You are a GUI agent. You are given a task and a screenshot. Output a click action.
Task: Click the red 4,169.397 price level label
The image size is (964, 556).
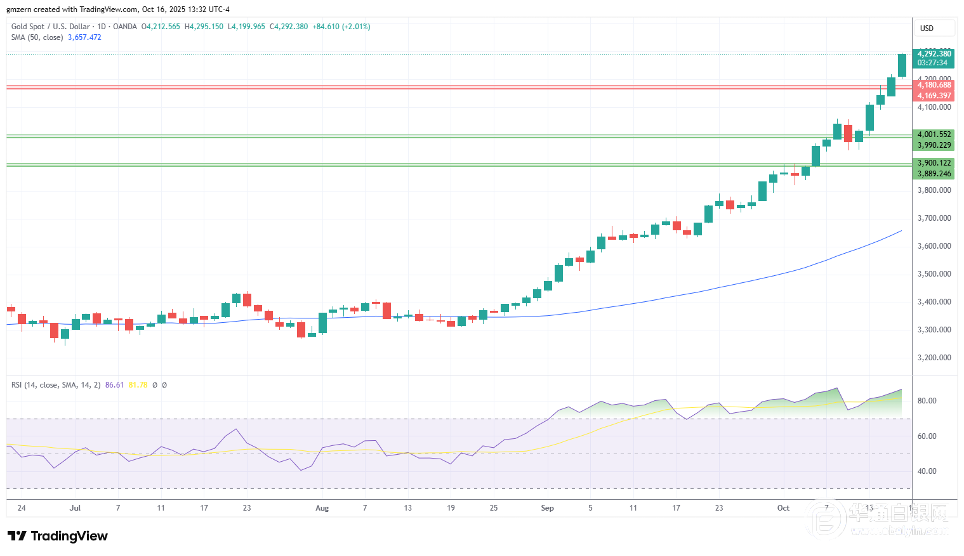[x=933, y=95]
